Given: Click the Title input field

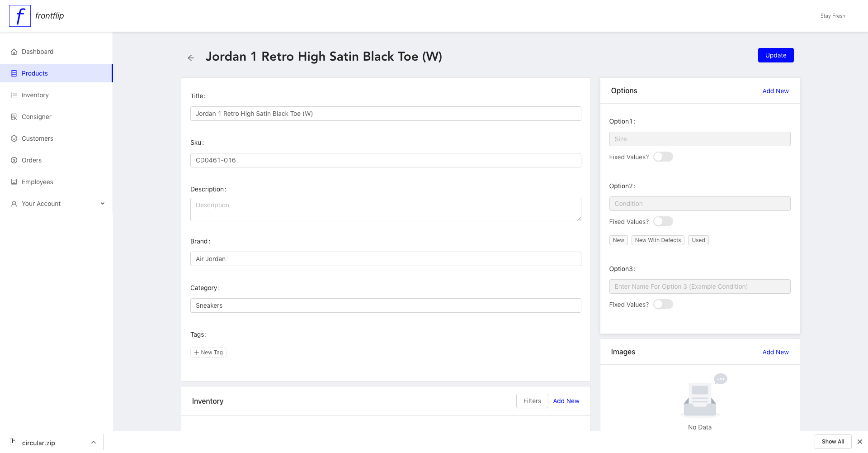Looking at the screenshot, I should point(386,114).
